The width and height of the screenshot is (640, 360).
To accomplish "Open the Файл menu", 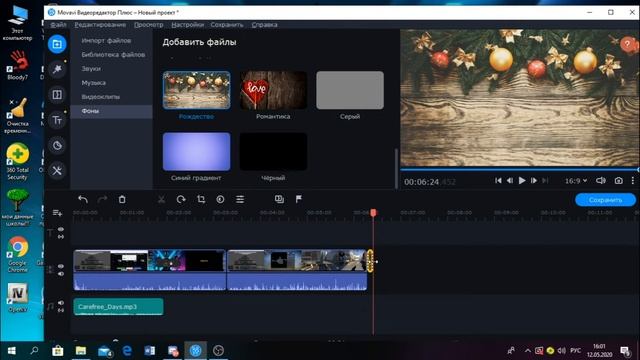I will pyautogui.click(x=58, y=24).
